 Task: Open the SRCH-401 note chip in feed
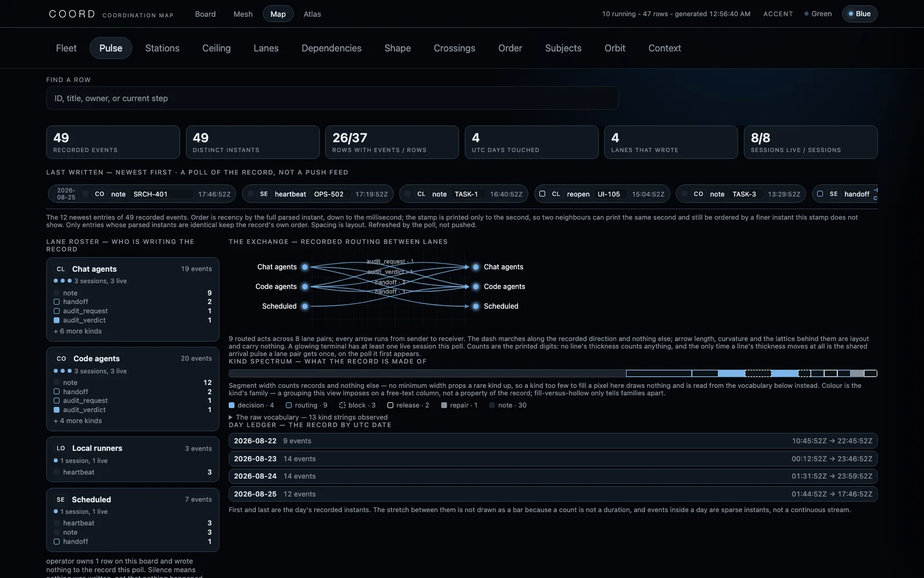click(142, 194)
